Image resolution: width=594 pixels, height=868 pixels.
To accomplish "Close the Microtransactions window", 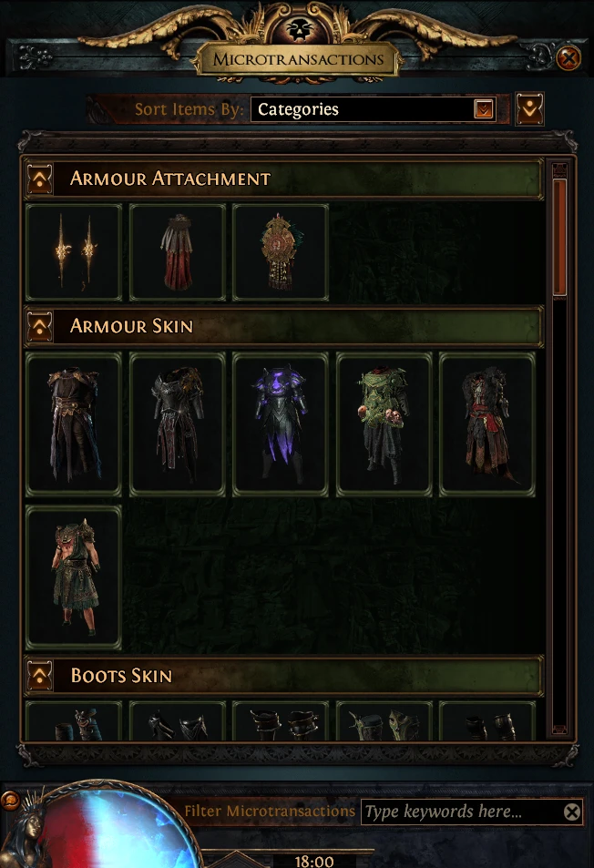I will [x=568, y=57].
